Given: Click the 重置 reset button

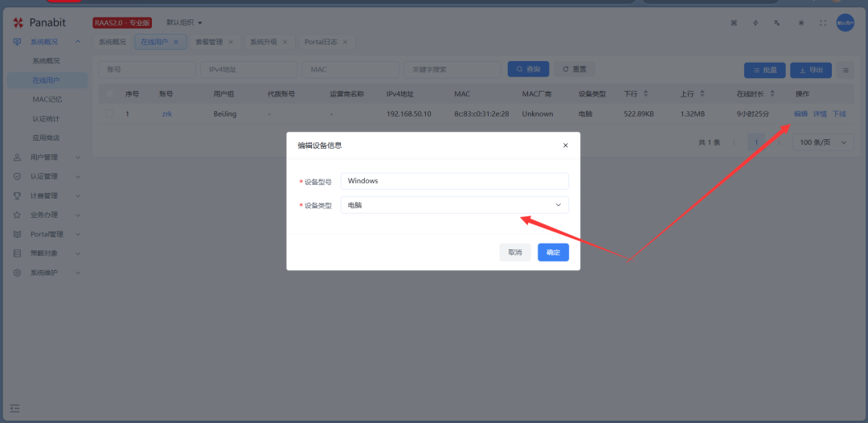Looking at the screenshot, I should 574,69.
